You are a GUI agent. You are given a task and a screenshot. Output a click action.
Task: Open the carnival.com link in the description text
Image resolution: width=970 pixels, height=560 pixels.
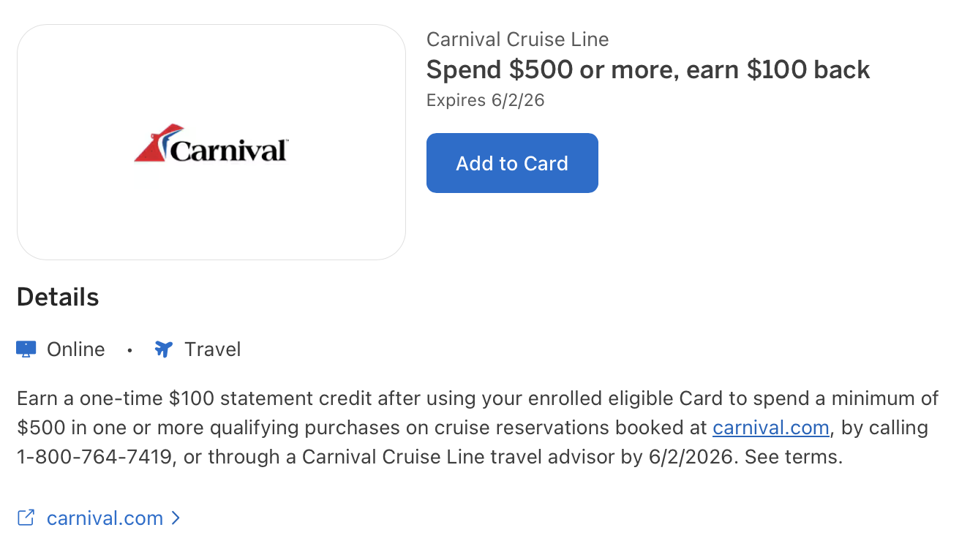tap(770, 427)
